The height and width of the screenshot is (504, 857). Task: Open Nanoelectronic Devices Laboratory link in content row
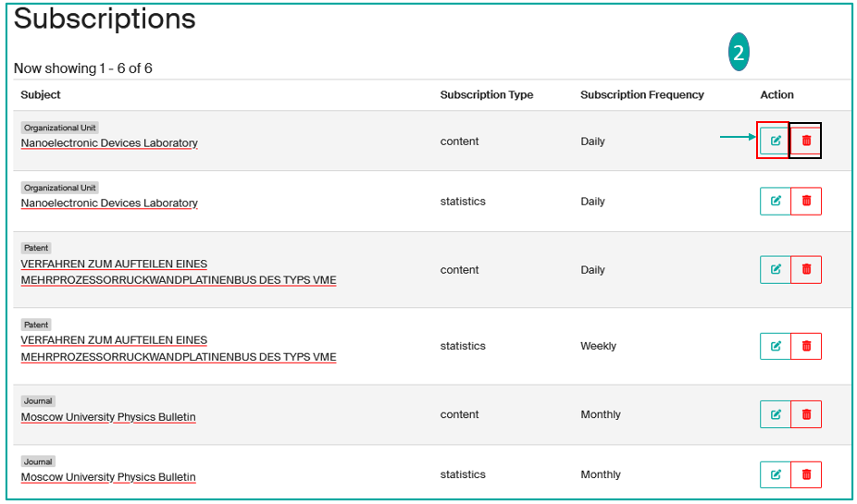109,143
